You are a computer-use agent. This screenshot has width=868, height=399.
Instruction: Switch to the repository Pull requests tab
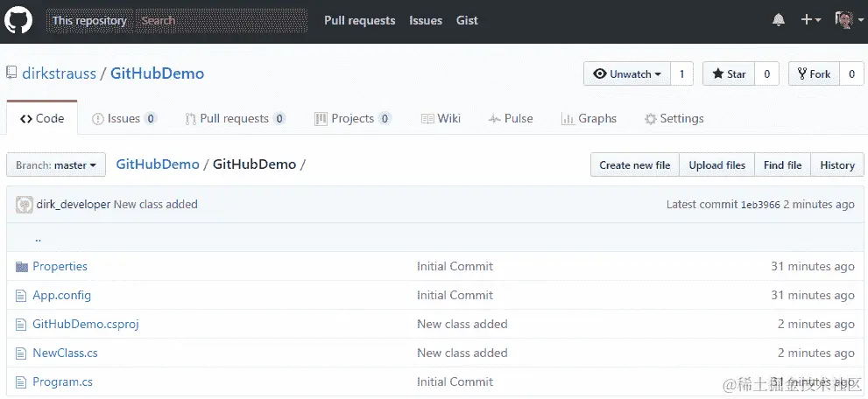236,118
